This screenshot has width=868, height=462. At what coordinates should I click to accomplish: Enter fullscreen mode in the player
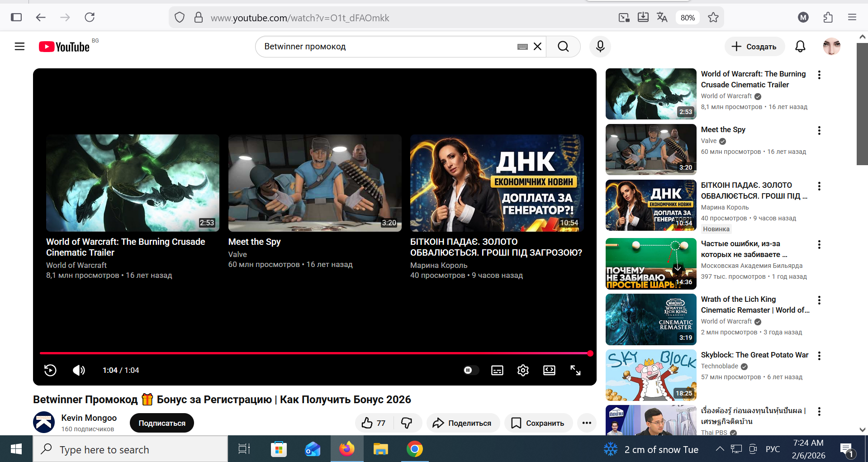pos(575,370)
